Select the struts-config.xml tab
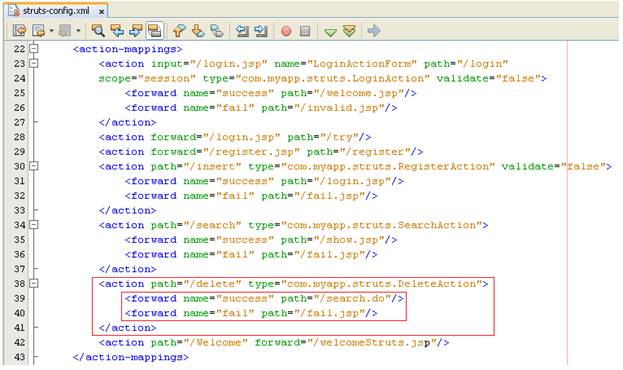 [x=56, y=11]
